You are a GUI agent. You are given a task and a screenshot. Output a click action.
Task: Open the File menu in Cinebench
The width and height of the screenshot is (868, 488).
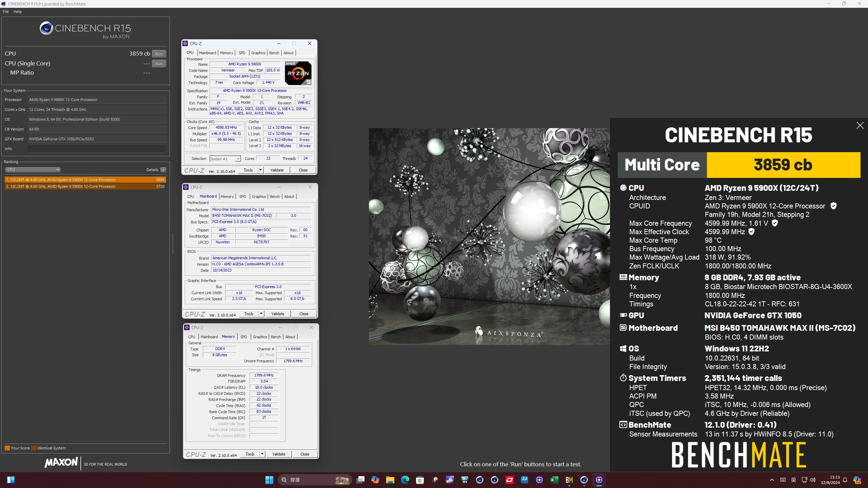pyautogui.click(x=6, y=12)
